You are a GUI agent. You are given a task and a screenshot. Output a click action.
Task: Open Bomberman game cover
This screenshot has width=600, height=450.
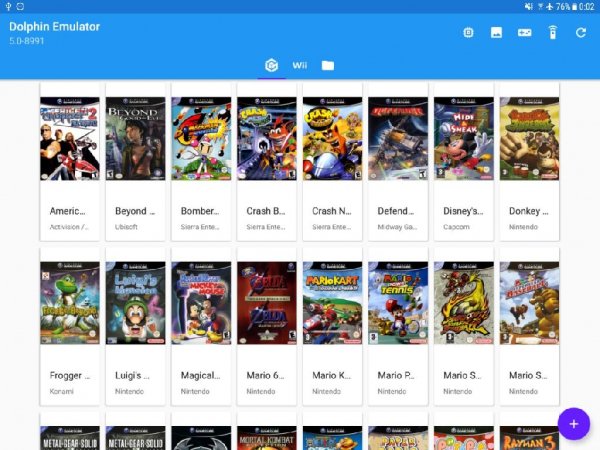pyautogui.click(x=201, y=139)
